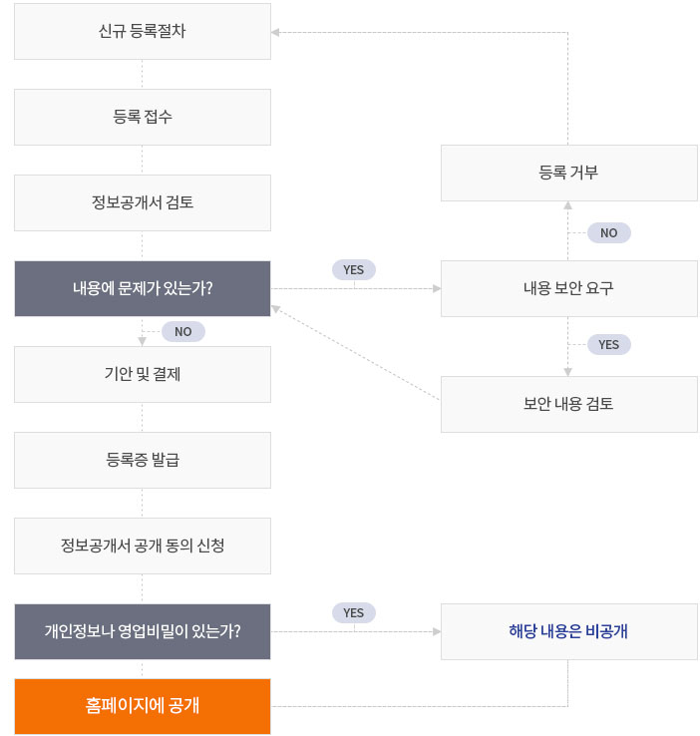Select the 등록증 발급 box

point(143,460)
